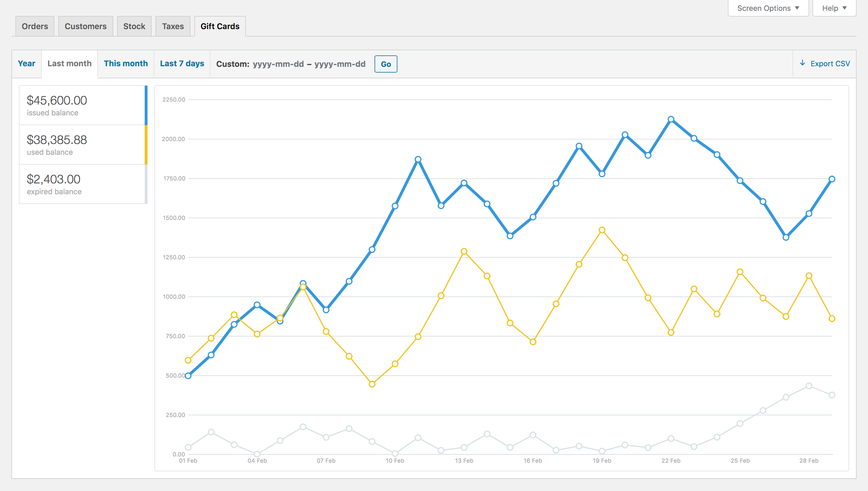
Task: Click the Export CSV download arrow icon
Action: pos(803,63)
